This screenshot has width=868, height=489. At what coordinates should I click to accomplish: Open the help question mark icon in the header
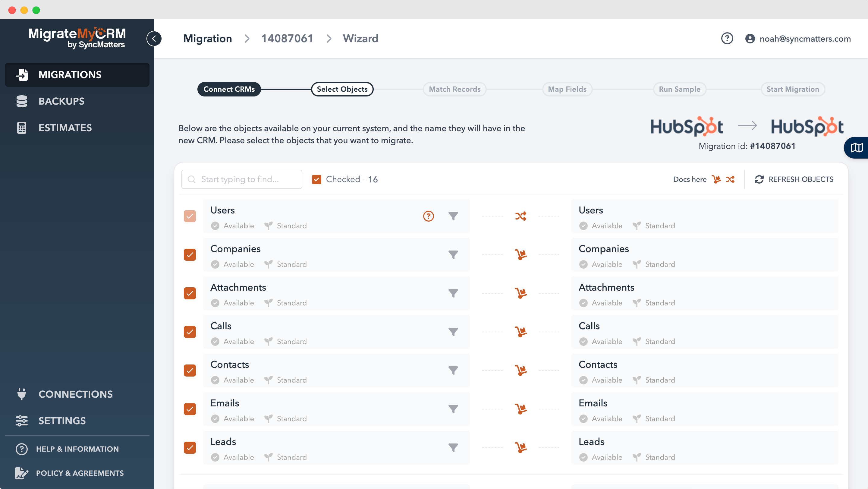pos(727,38)
